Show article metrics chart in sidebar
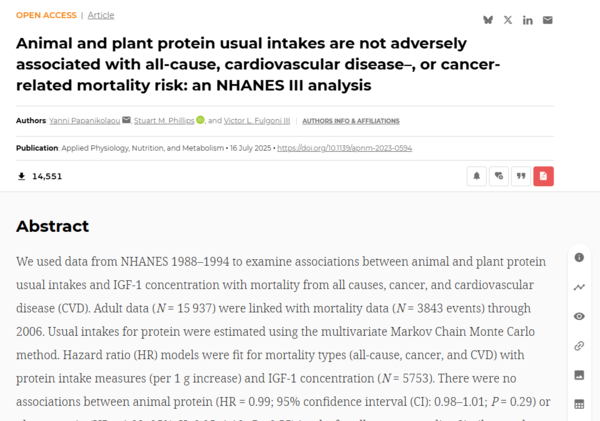 pos(579,287)
